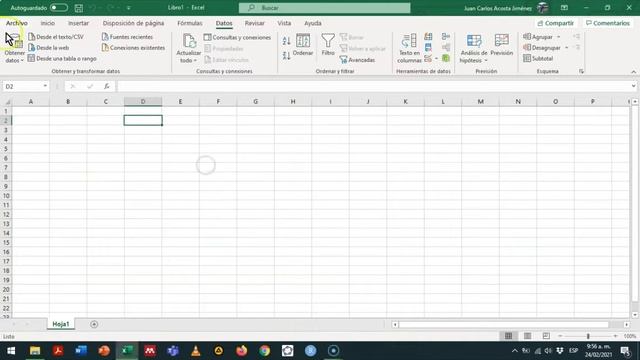Viewport: 640px width, 360px height.
Task: Open Chrome from the taskbar
Action: [264, 351]
